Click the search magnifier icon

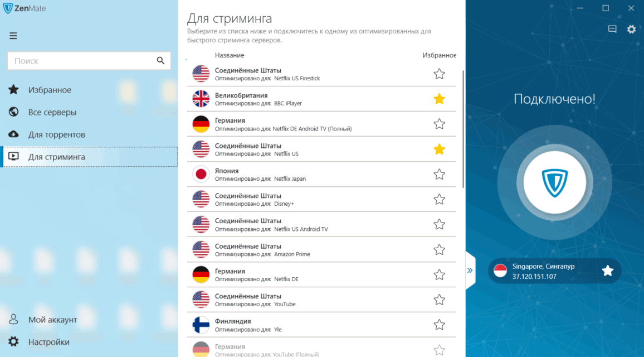coord(160,61)
